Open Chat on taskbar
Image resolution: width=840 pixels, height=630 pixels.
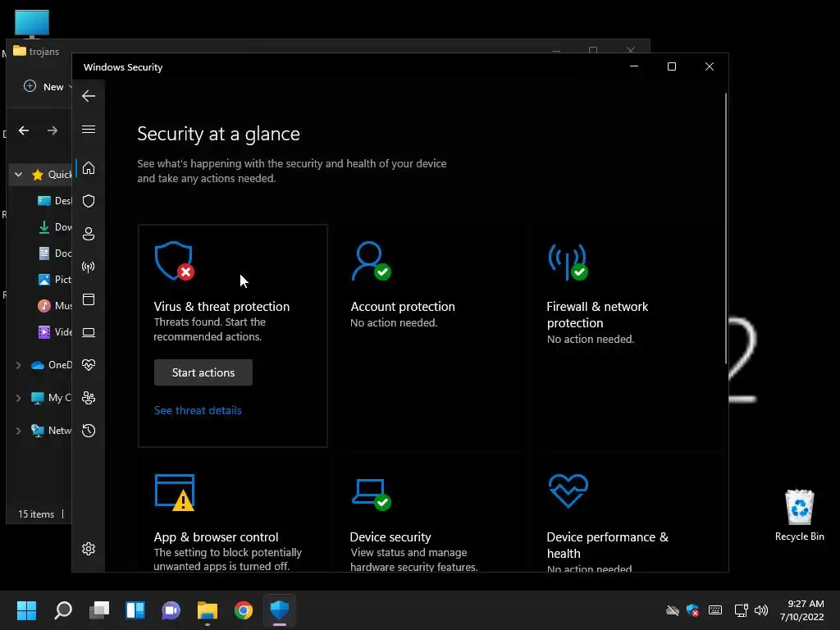pyautogui.click(x=171, y=610)
